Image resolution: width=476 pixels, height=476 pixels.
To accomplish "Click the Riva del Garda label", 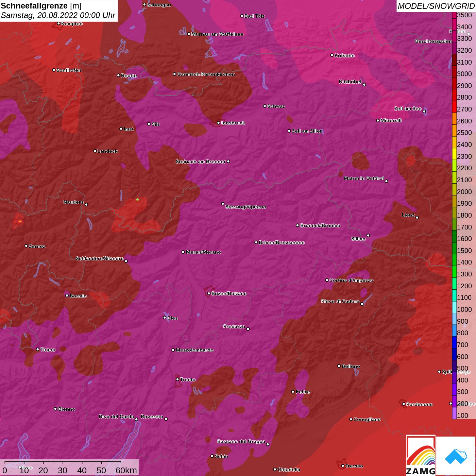I will click(116, 417).
